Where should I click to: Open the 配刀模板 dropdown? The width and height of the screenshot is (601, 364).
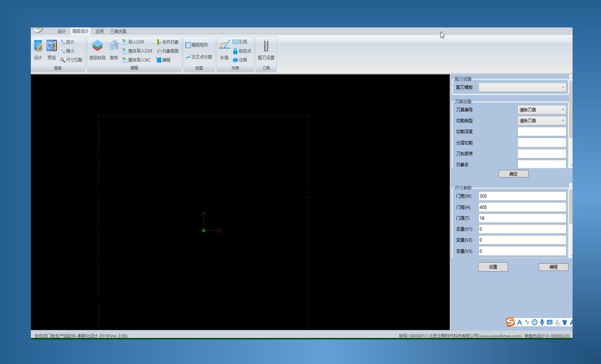pyautogui.click(x=522, y=87)
